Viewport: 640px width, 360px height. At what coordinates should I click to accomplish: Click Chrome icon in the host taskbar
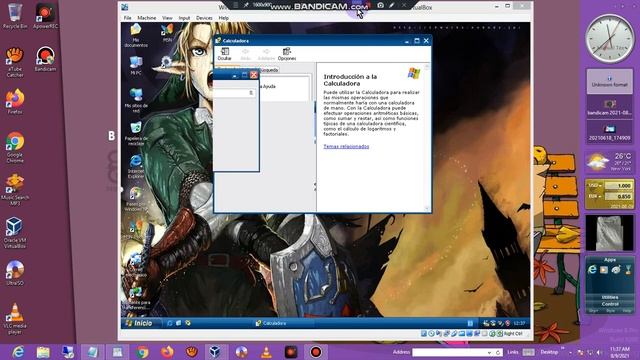tap(142, 352)
